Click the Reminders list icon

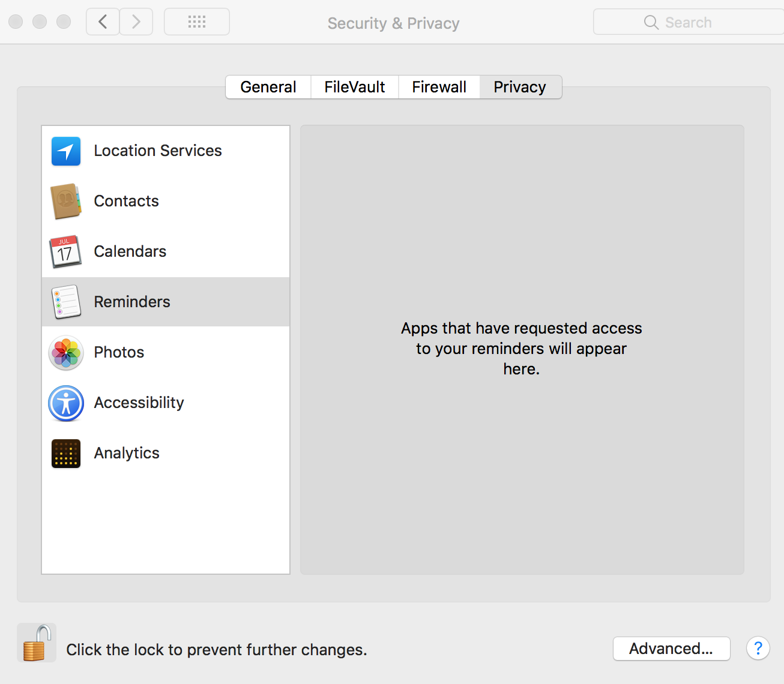[66, 302]
